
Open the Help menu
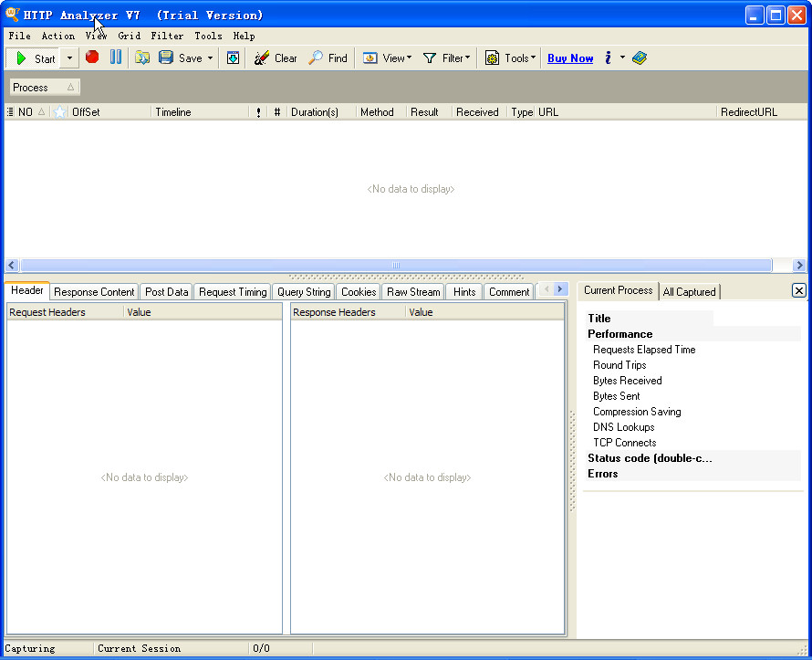pos(244,36)
